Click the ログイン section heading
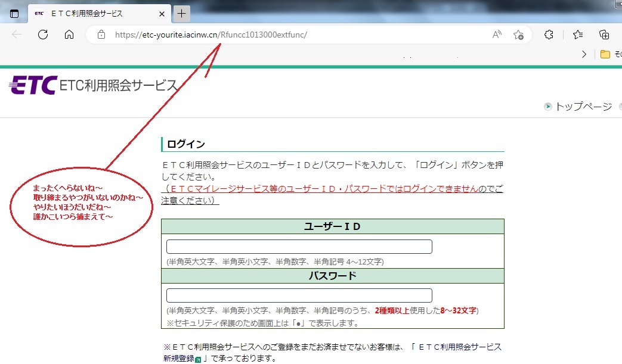This screenshot has width=622, height=364. [x=186, y=144]
